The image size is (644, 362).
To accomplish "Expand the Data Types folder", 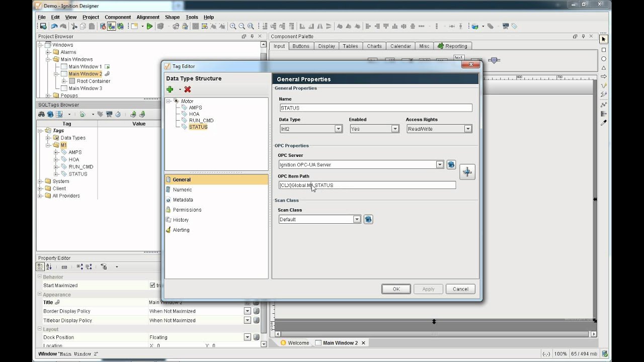I will [x=48, y=138].
